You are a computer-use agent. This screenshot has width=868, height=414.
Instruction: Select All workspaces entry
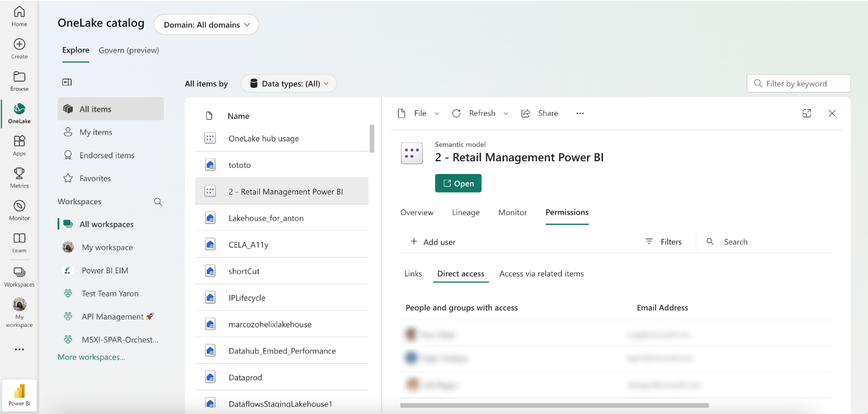tap(110, 224)
